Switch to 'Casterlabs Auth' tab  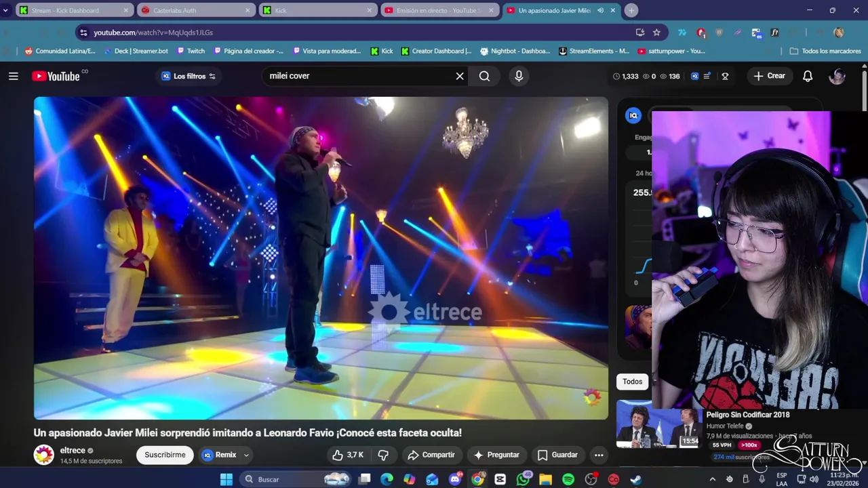point(196,10)
